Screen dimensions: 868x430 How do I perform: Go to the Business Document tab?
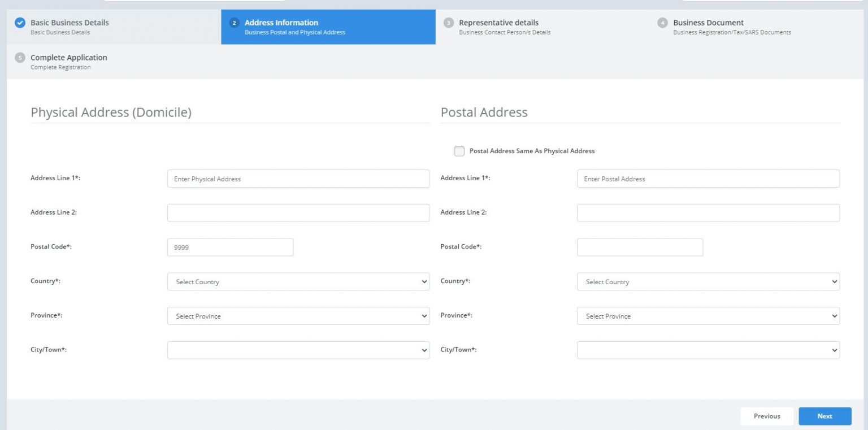tap(708, 27)
